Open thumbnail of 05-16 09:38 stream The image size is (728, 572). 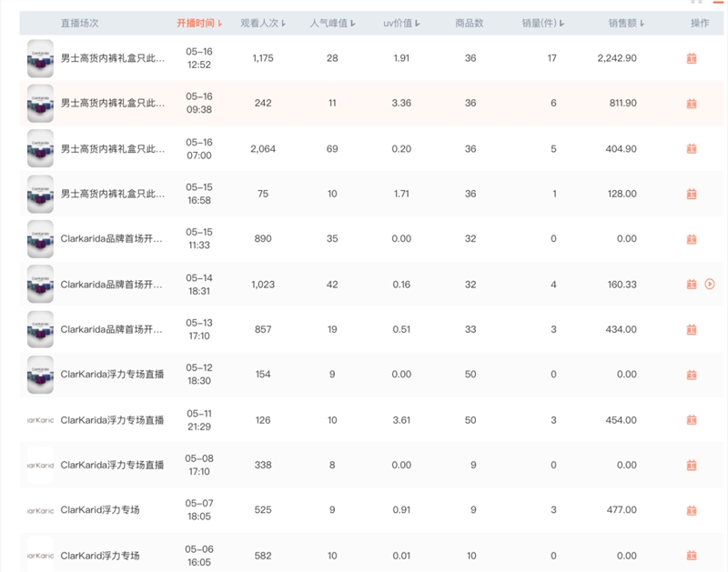40,104
